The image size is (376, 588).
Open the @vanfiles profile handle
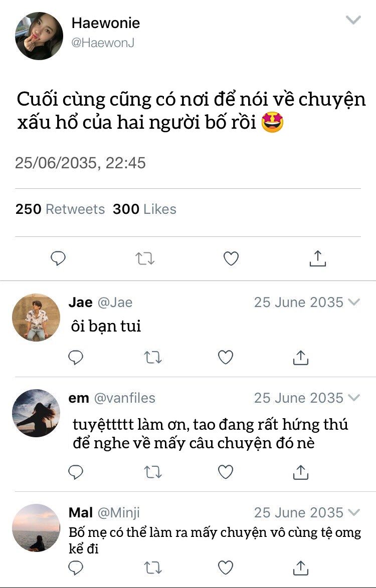pos(124,398)
